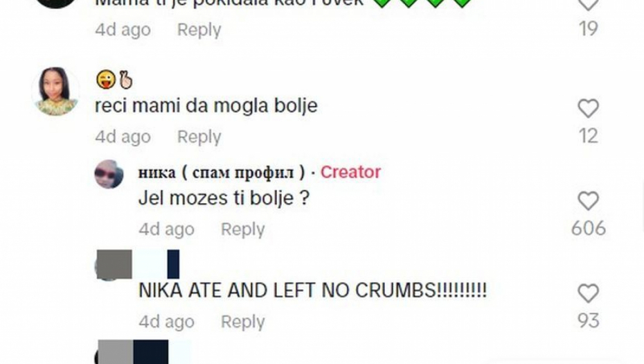Like the creator's "Jel mozes ti bolje ?" reply

tap(588, 201)
